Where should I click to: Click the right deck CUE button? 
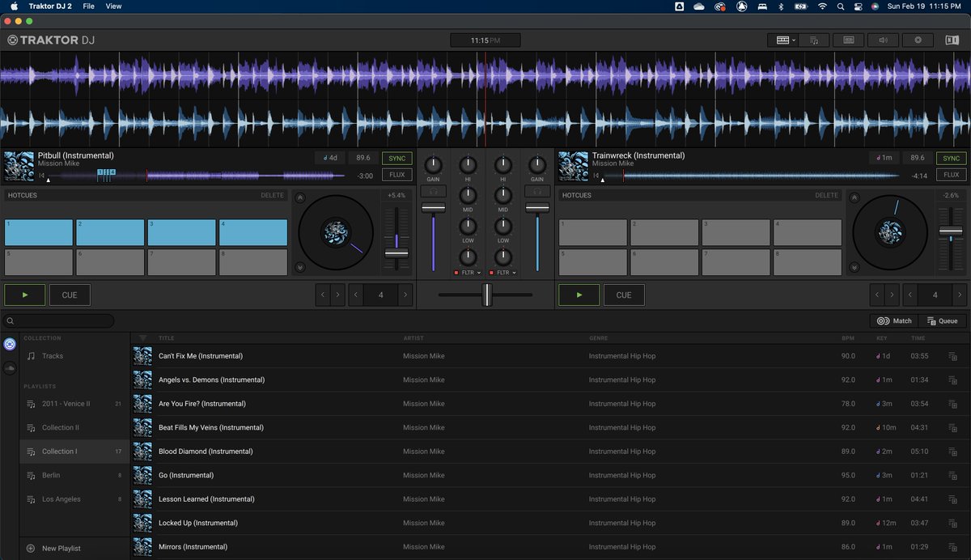(x=624, y=295)
